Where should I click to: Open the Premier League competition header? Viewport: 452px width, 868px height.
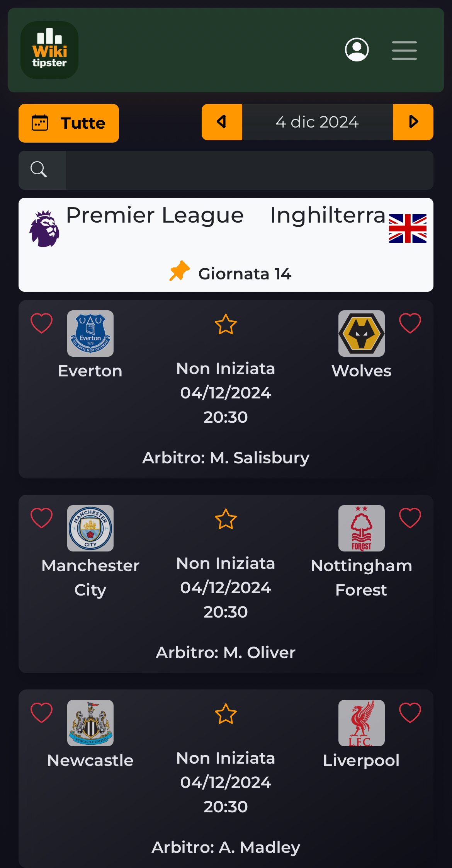(x=226, y=245)
